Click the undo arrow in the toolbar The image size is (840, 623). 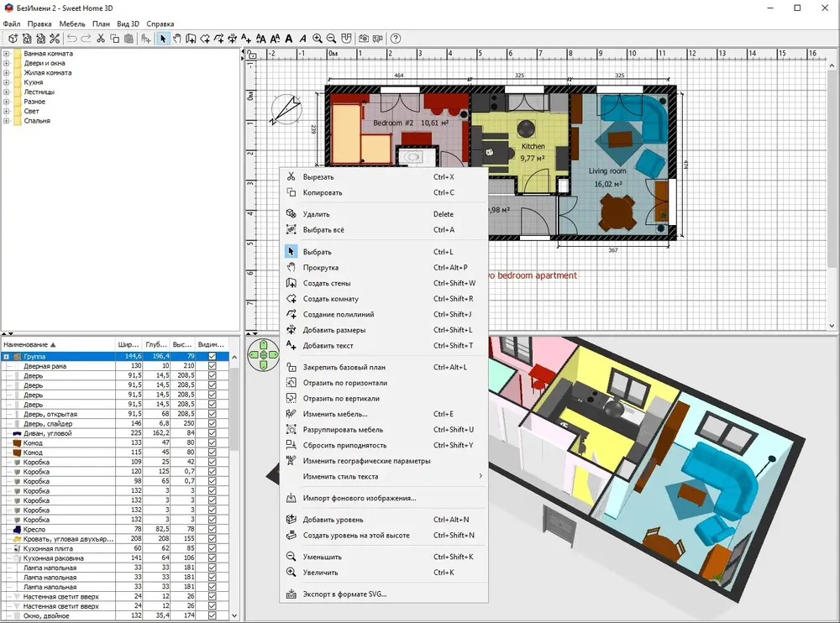click(x=71, y=39)
